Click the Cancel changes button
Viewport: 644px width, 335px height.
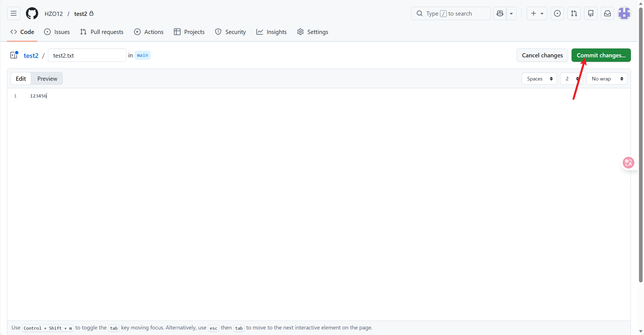click(x=542, y=55)
